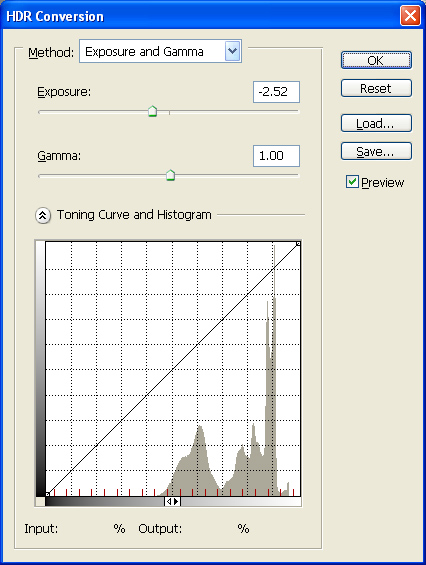Click the Exposure slider handle
The image size is (426, 565).
152,111
